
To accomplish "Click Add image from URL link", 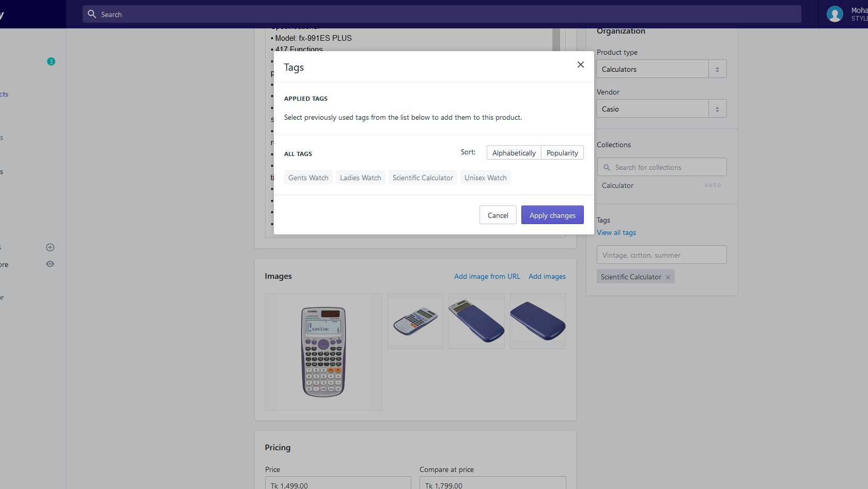I will pos(487,276).
